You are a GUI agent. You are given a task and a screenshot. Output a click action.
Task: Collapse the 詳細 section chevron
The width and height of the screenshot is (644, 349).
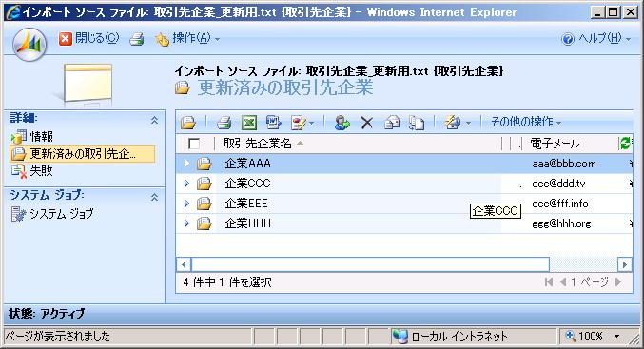(154, 120)
